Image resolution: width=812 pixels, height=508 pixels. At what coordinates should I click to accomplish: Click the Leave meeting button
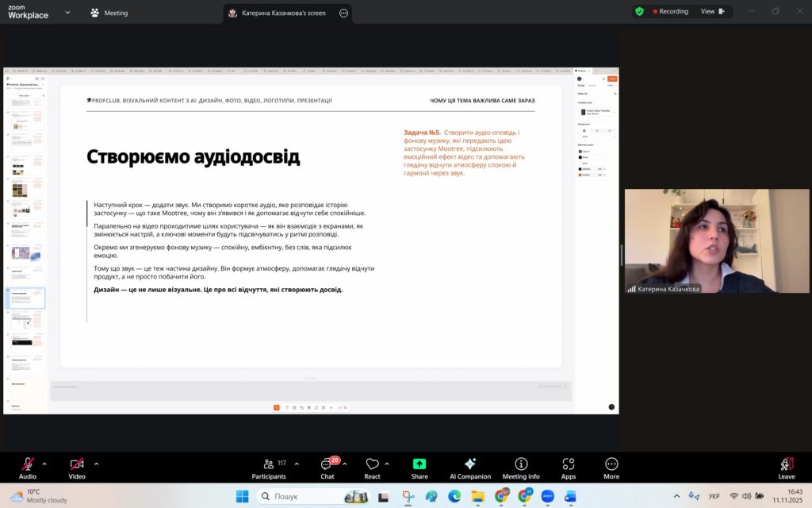click(786, 468)
